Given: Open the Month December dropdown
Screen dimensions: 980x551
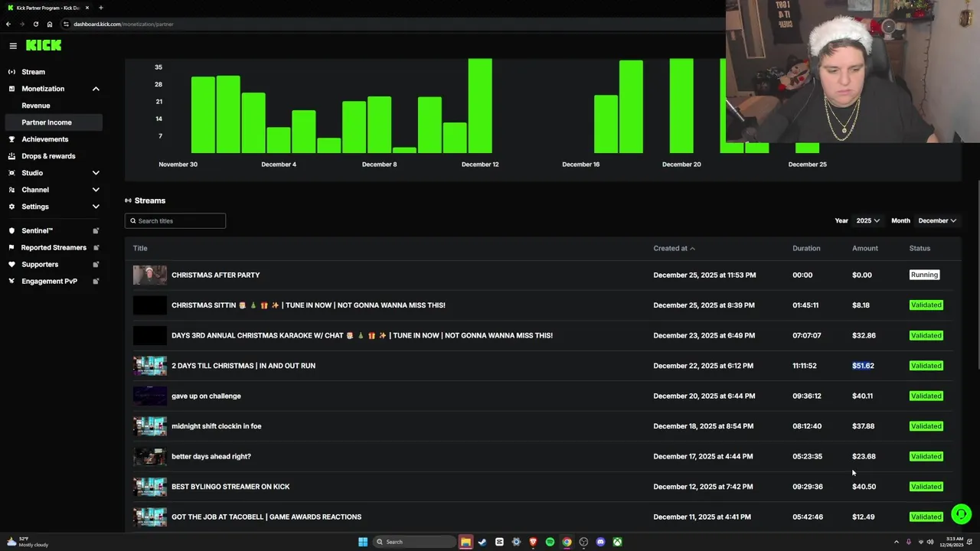Looking at the screenshot, I should [937, 220].
